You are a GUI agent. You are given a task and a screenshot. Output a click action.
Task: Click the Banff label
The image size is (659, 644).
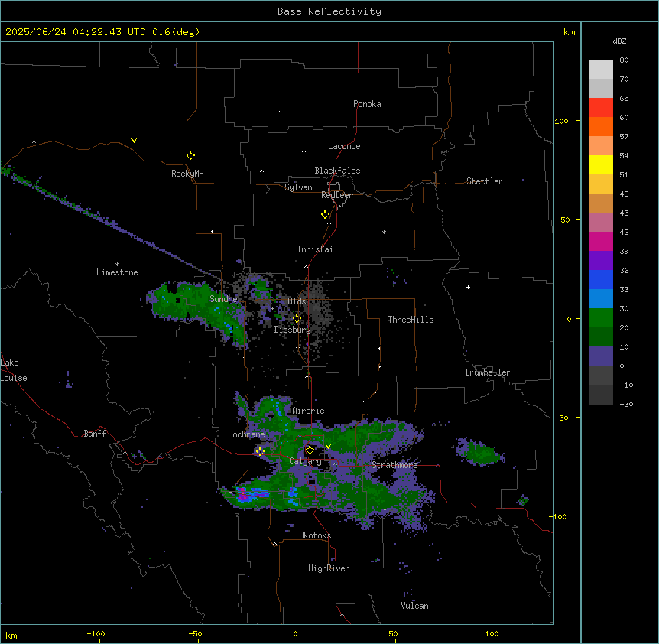click(x=95, y=434)
